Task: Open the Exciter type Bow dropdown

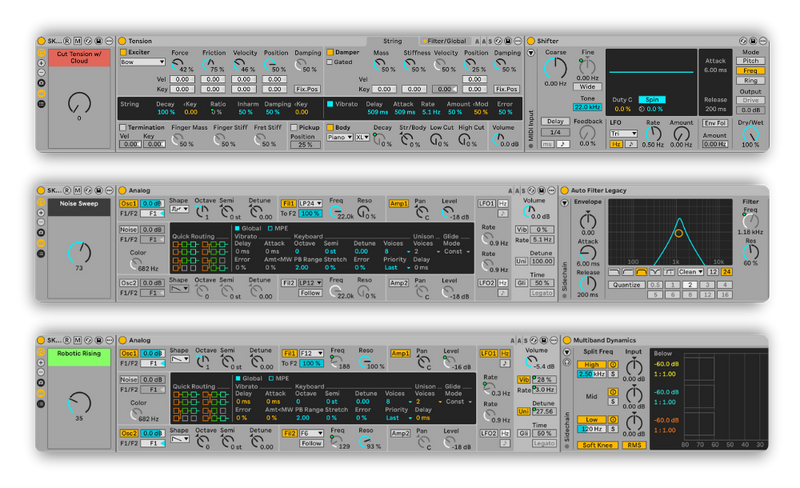Action: point(142,62)
